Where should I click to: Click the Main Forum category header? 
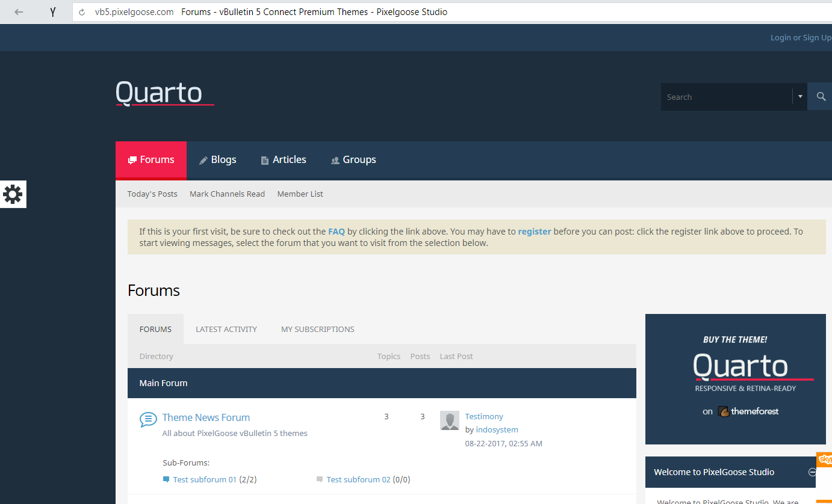click(x=382, y=383)
